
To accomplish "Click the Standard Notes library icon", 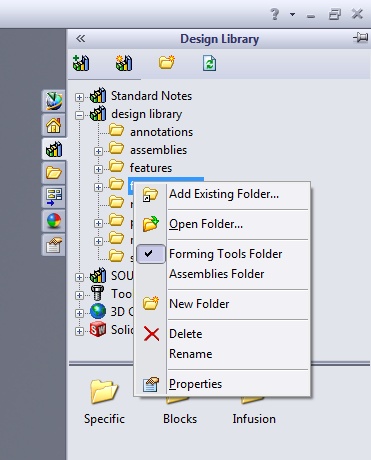I will pos(98,96).
